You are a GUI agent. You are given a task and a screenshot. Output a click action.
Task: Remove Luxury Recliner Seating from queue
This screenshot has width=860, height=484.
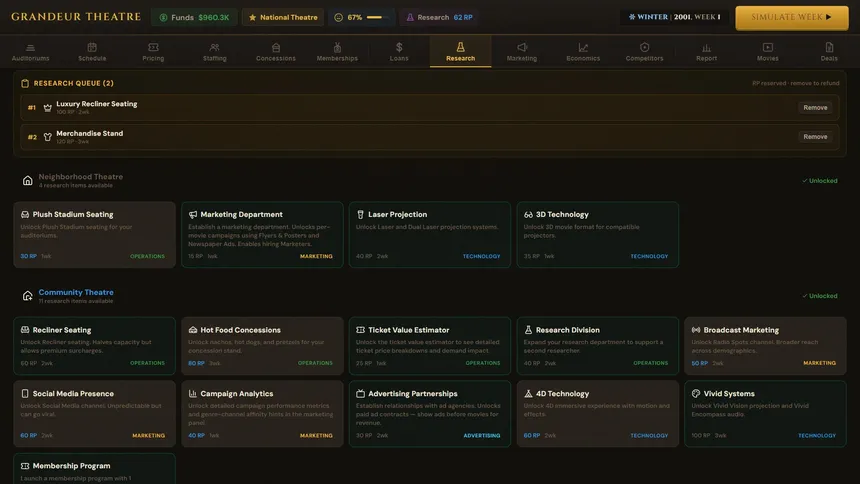815,108
